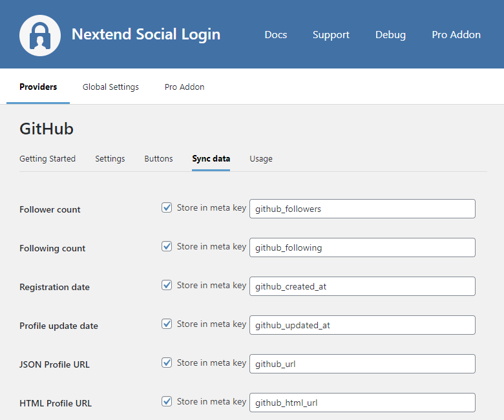
Task: Click the github_html_url text field
Action: tap(362, 403)
